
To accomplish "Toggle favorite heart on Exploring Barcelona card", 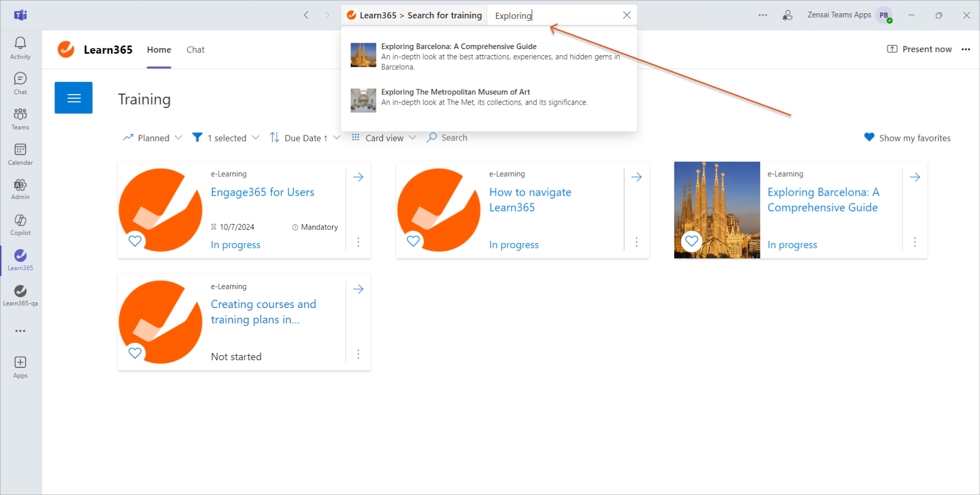I will [691, 241].
